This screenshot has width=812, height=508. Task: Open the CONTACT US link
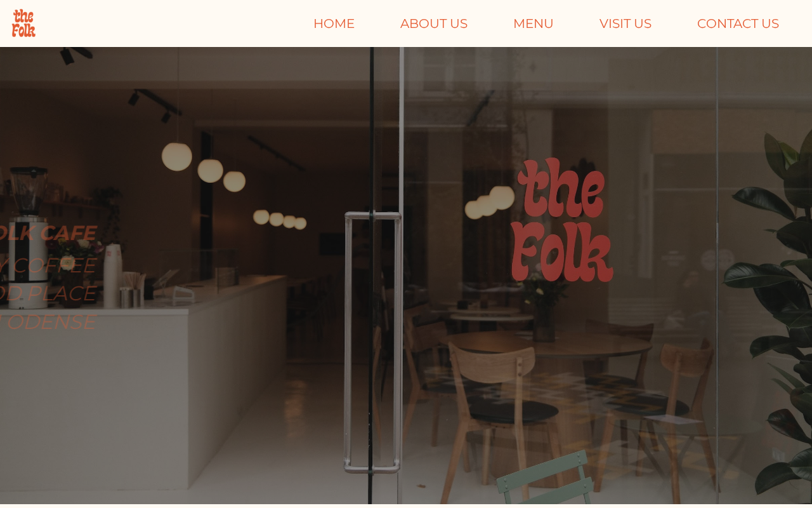[x=738, y=23]
